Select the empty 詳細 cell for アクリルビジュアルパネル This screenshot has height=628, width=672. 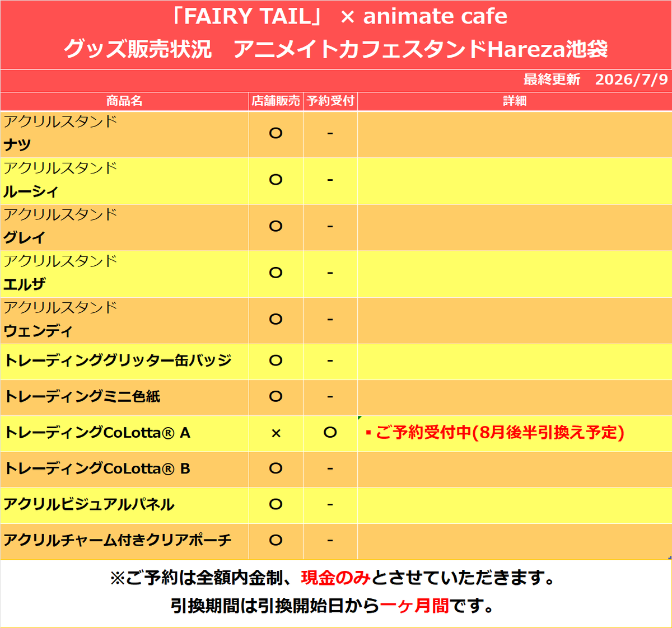tap(515, 505)
